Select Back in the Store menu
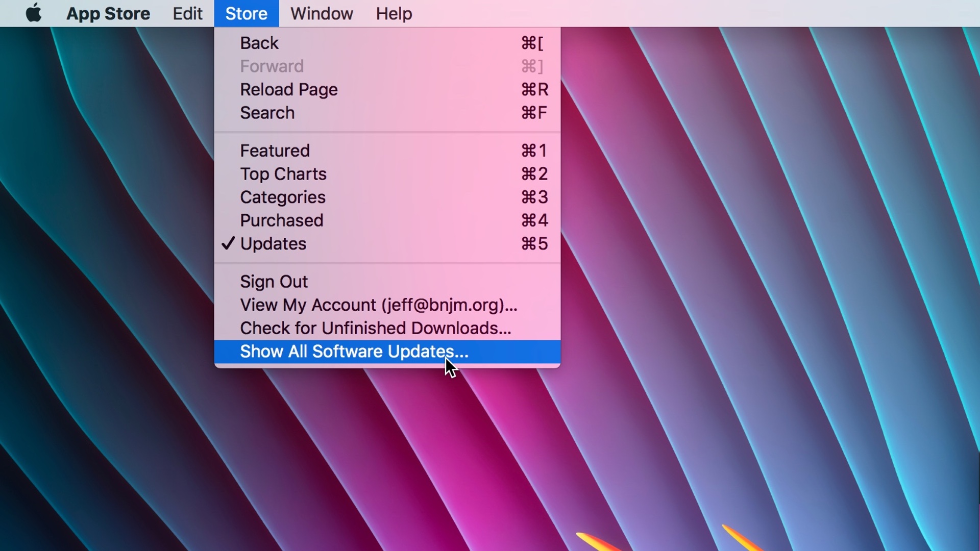The width and height of the screenshot is (980, 551). point(259,43)
